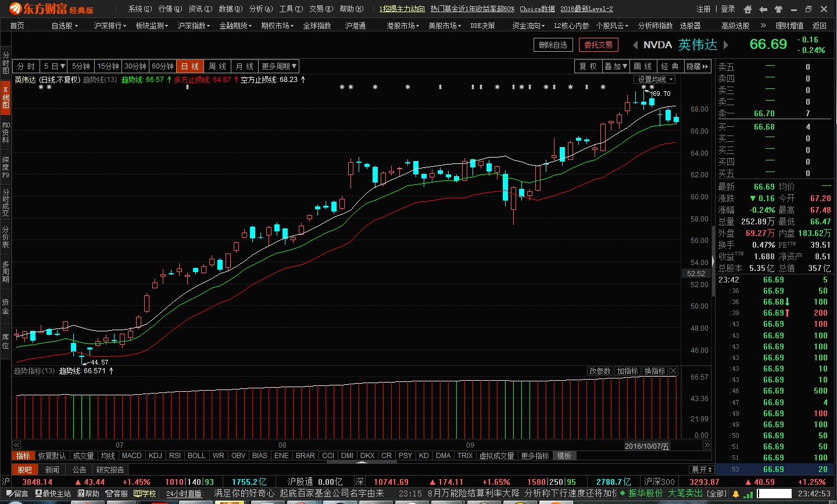The image size is (837, 504).
Task: Click 换指标 button
Action: (654, 371)
